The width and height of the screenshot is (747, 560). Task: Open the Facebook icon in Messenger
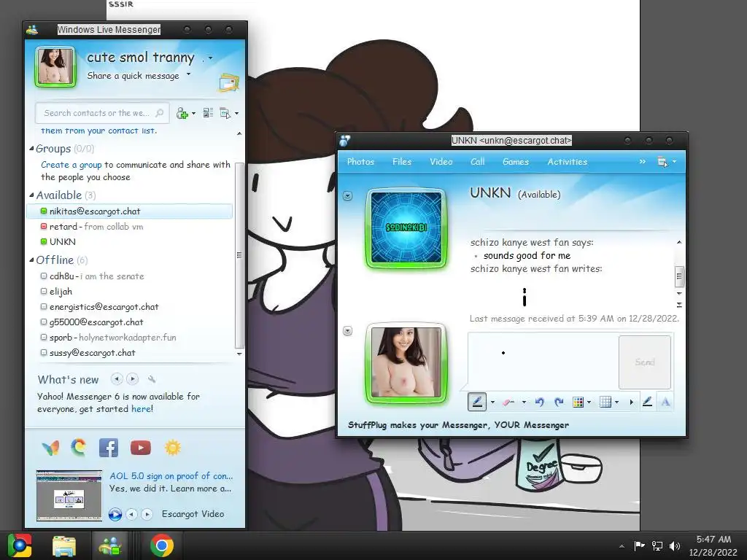(x=109, y=448)
